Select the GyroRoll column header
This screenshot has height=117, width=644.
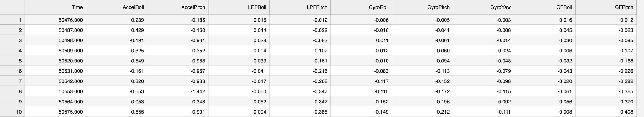(361, 7)
